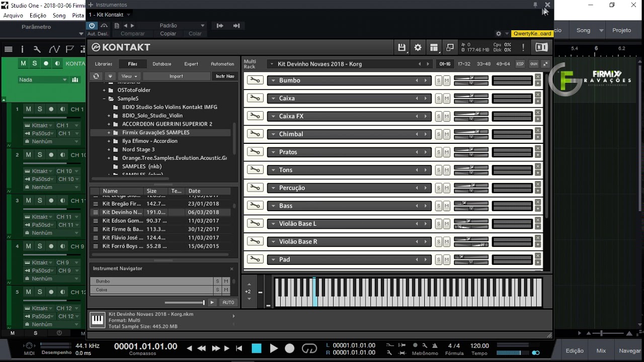Play in the Studio One transport
The width and height of the screenshot is (644, 362).
coord(274,348)
